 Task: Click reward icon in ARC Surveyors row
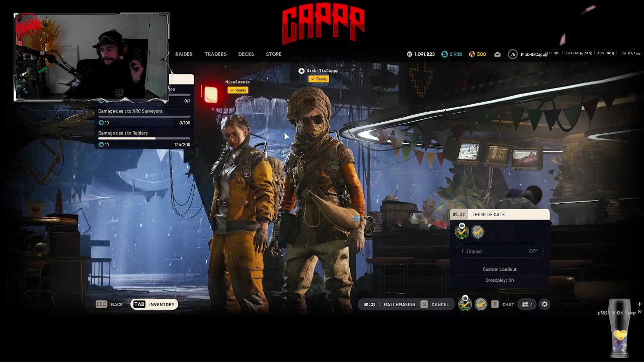(101, 123)
